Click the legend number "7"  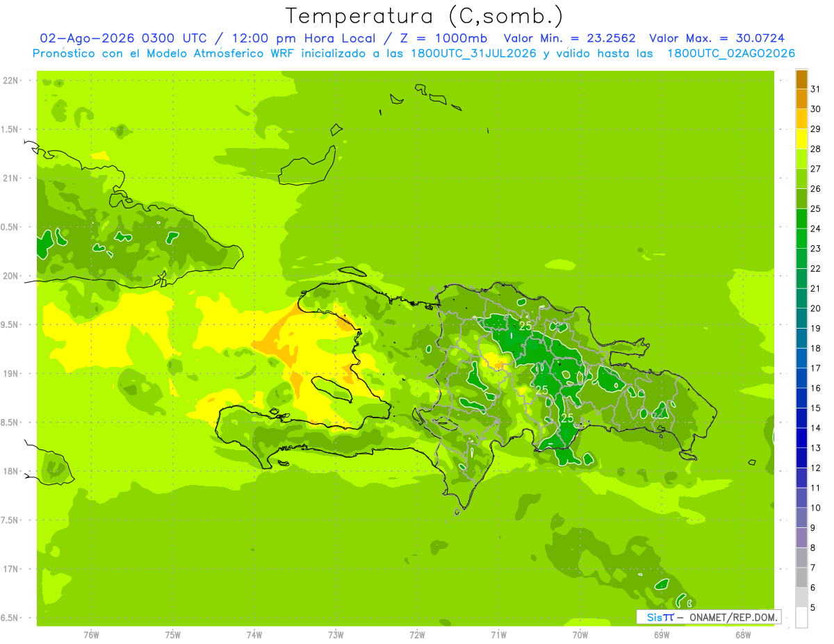pyautogui.click(x=814, y=568)
